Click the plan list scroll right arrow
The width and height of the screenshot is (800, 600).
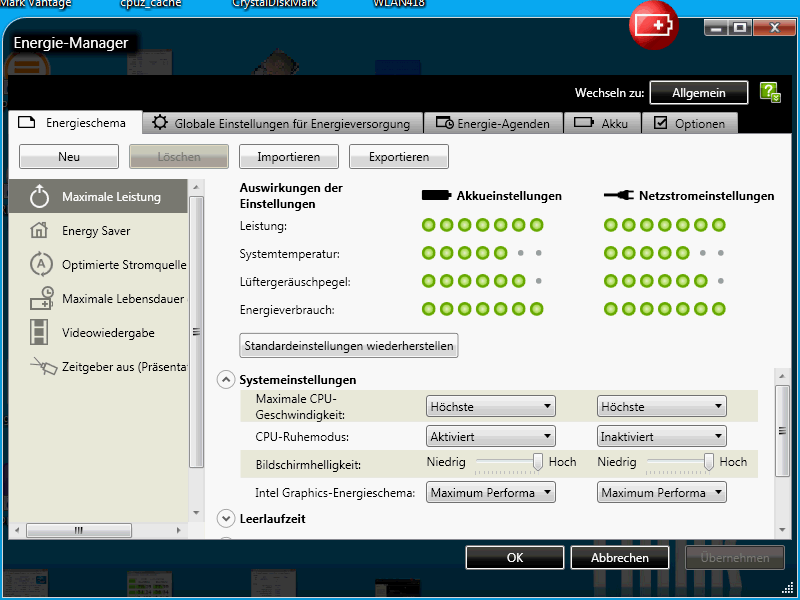tap(178, 530)
